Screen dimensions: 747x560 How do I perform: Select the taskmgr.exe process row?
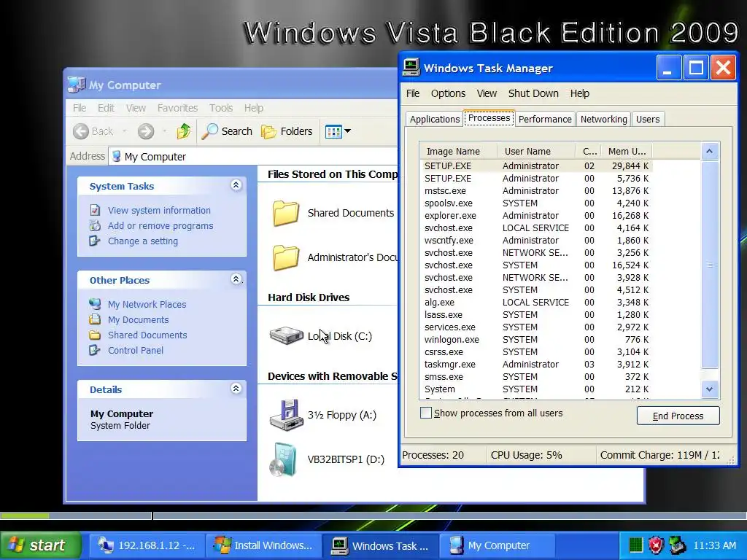(x=536, y=364)
